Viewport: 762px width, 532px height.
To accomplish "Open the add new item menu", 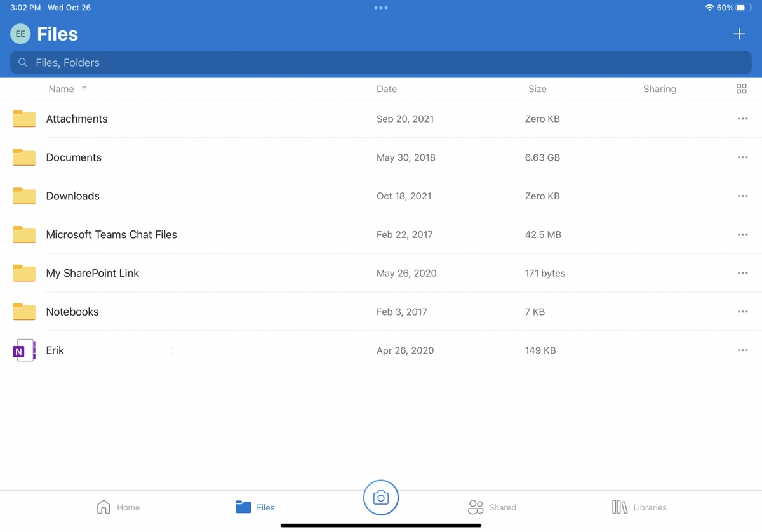I will tap(739, 34).
